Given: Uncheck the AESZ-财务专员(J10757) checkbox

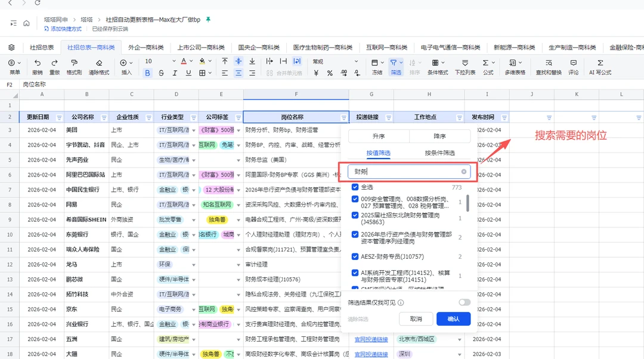Looking at the screenshot, I should tap(355, 257).
